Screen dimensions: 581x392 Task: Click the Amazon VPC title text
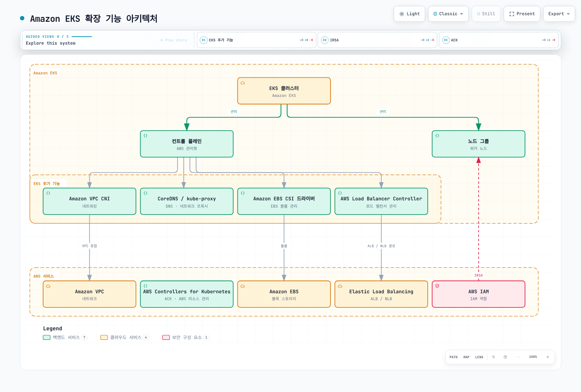(89, 291)
